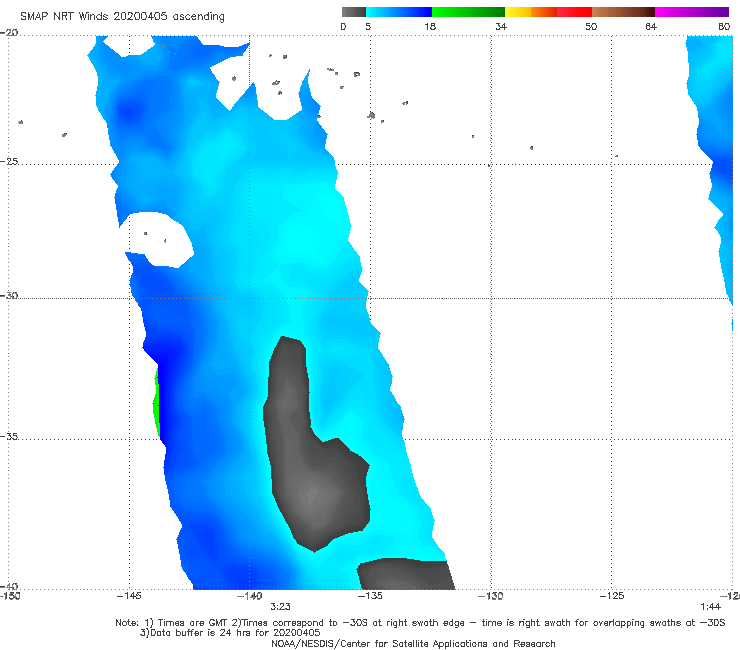The height and width of the screenshot is (650, 740).
Task: Click the green high-wind patch on swath edge
Action: [x=156, y=403]
